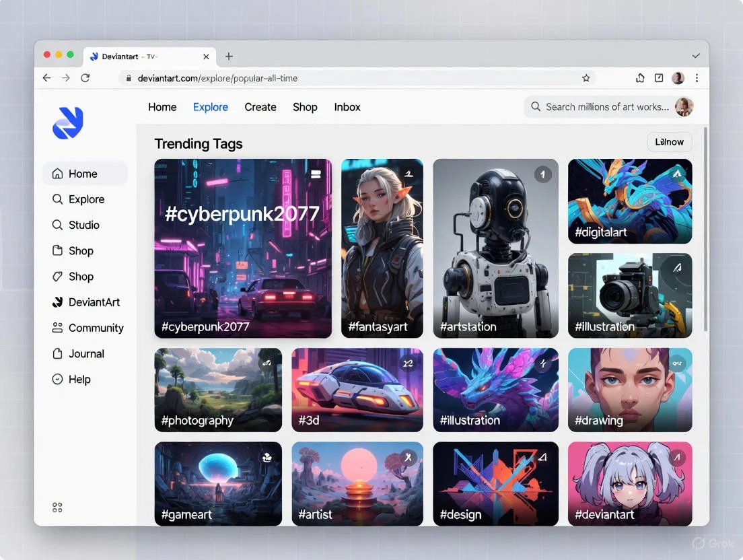This screenshot has width=743, height=560.
Task: Open the #cyberpunk2077 featured tag thumbnail
Action: pyautogui.click(x=243, y=248)
